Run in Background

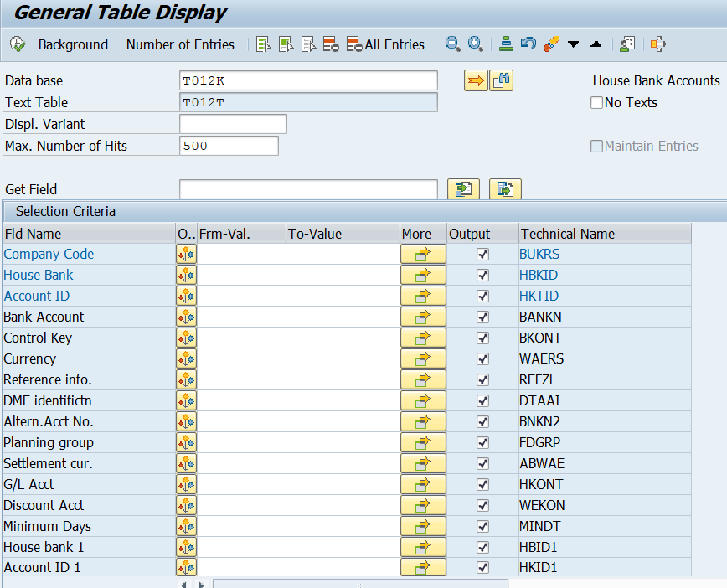click(73, 44)
